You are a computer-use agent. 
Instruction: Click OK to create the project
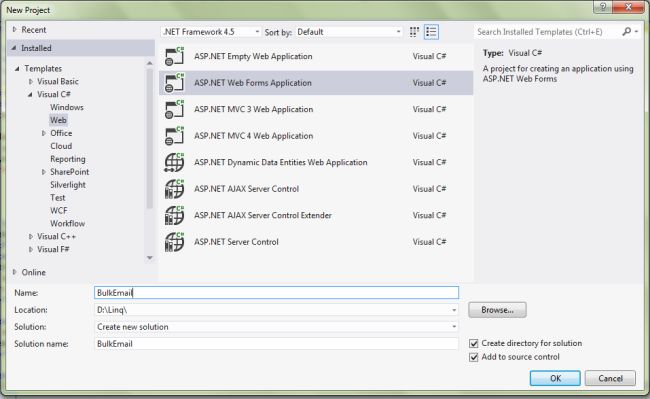[555, 378]
